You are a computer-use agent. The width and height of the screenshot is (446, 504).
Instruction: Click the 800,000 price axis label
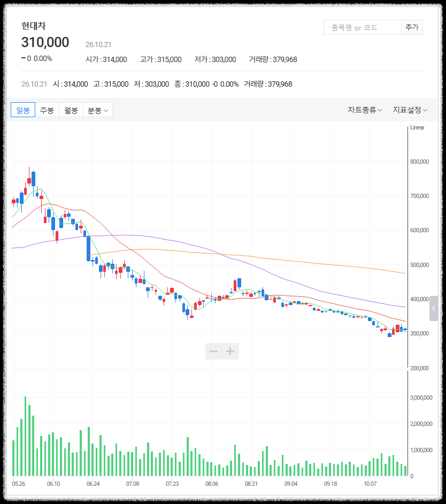coord(419,162)
